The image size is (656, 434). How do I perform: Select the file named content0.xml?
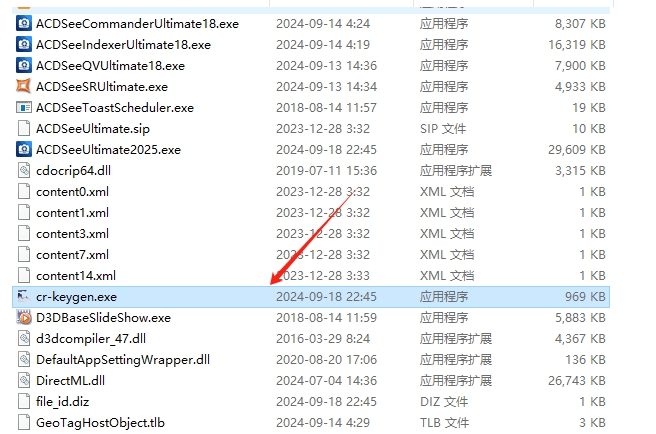coord(72,192)
